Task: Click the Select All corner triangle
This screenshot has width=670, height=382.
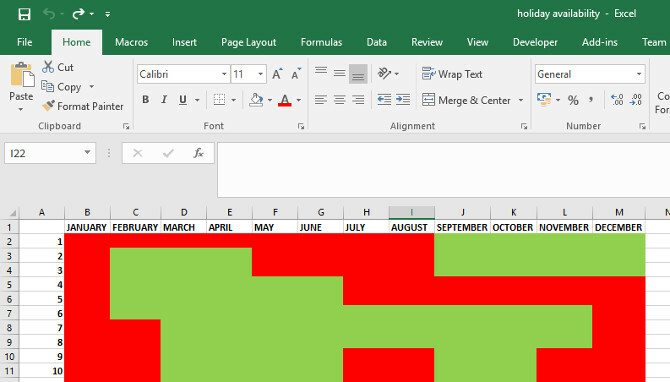Action: (12, 212)
